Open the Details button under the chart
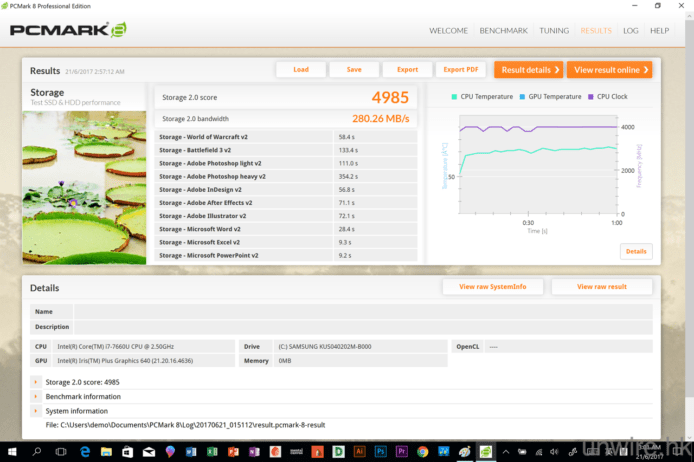This screenshot has width=694, height=462. pos(635,251)
